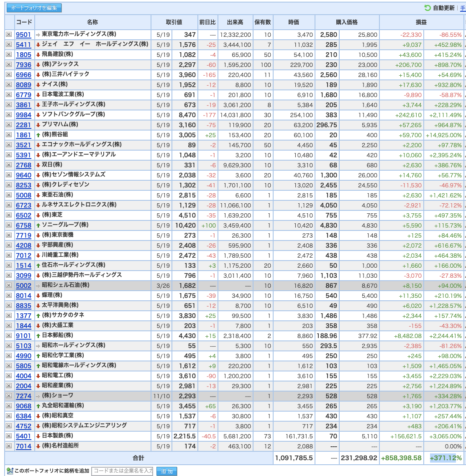Click the loss -86.55% for 東京電力ホールディングス
The width and height of the screenshot is (466, 476).
451,35
